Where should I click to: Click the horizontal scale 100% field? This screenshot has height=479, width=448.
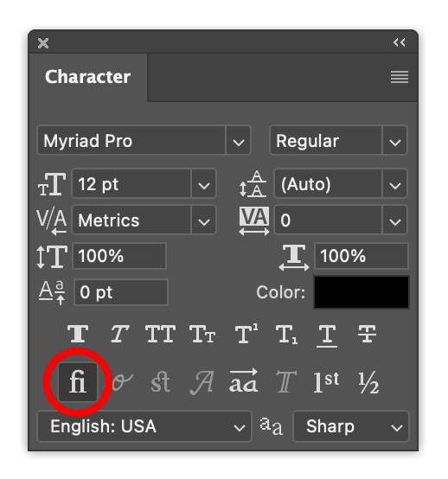(362, 256)
